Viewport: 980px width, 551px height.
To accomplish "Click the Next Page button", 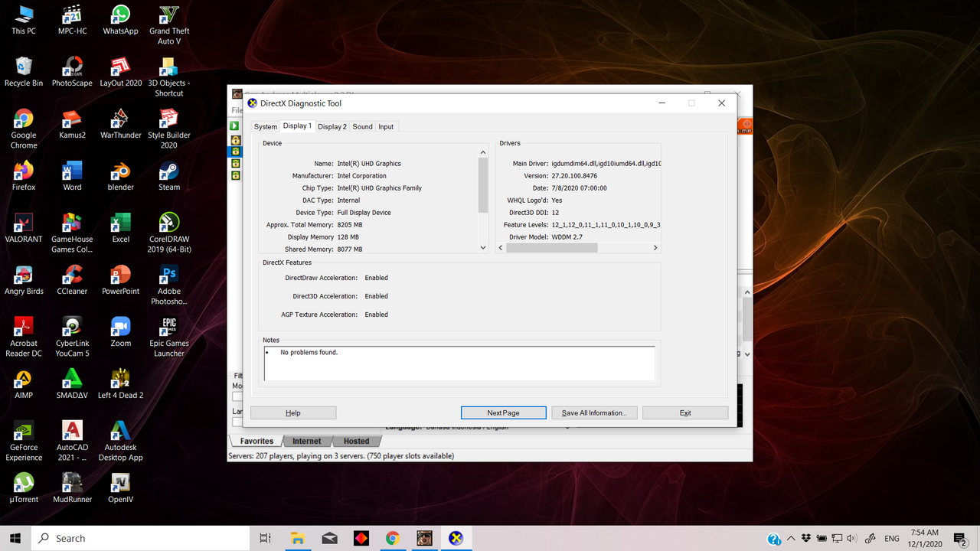I will [x=503, y=412].
